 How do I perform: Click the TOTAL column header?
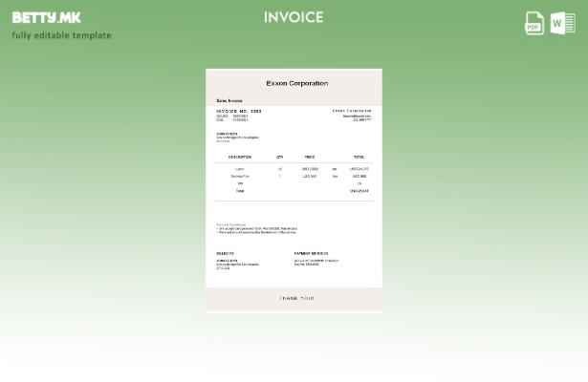pos(359,157)
